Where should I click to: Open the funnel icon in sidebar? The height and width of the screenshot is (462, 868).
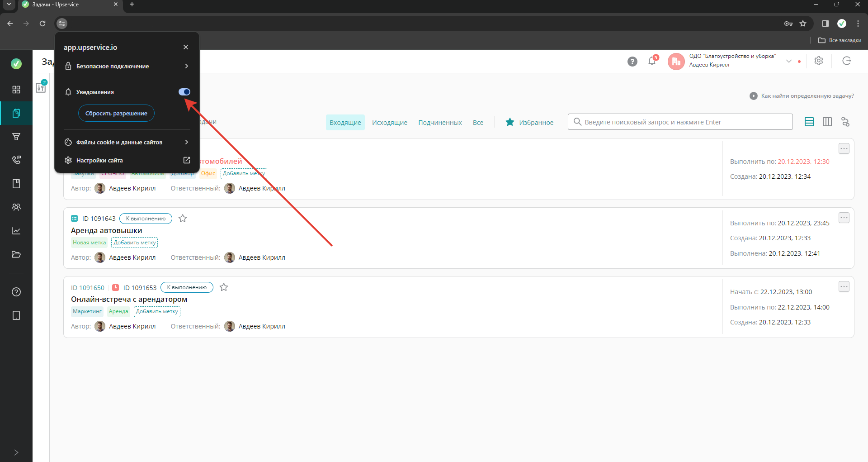16,137
